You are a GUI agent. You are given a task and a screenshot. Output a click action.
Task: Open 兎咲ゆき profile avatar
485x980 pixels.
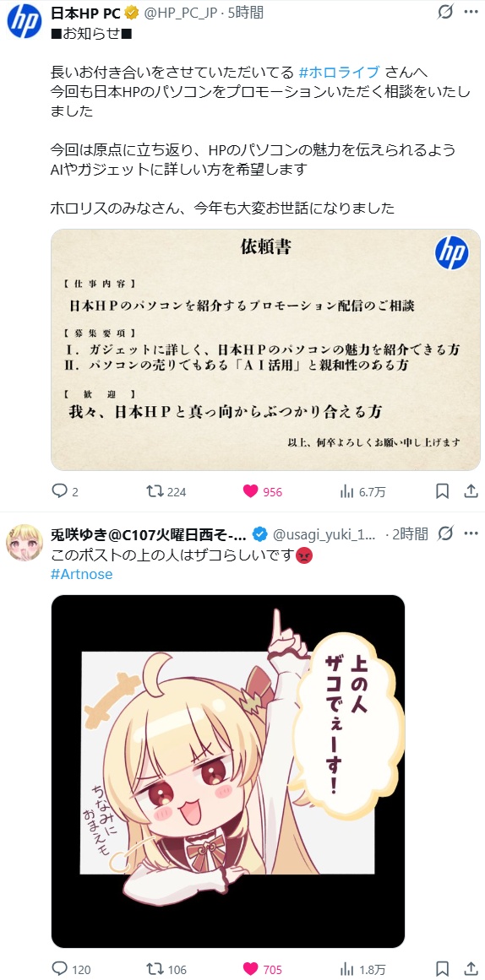[x=25, y=543]
